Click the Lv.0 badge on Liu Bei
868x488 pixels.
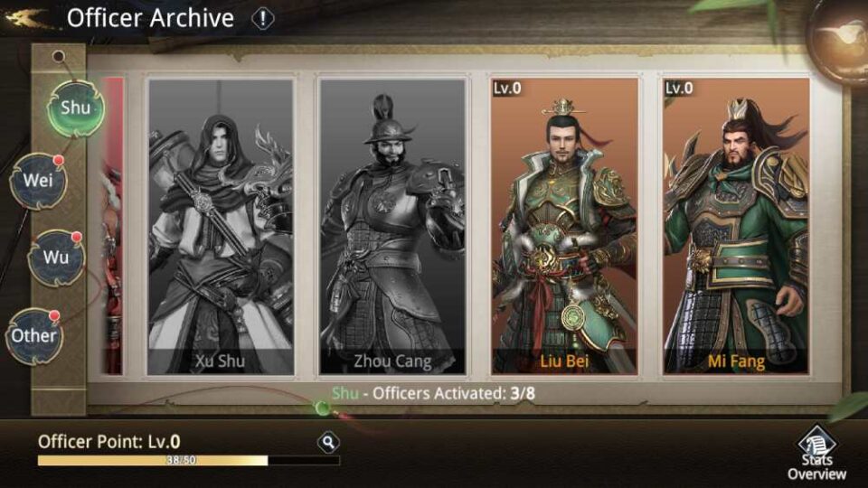coord(507,88)
